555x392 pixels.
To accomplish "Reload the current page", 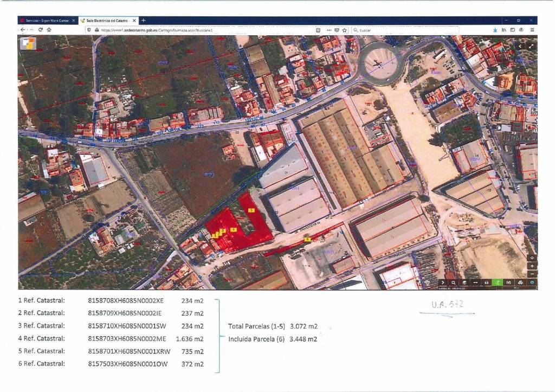I will point(40,30).
